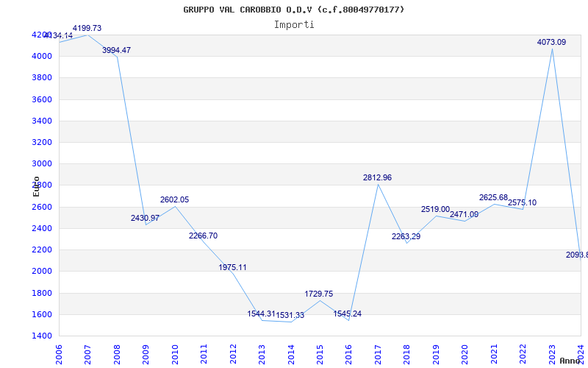The width and height of the screenshot is (588, 368).
Task: Select year 2021 on the x-axis
Action: pyautogui.click(x=494, y=355)
